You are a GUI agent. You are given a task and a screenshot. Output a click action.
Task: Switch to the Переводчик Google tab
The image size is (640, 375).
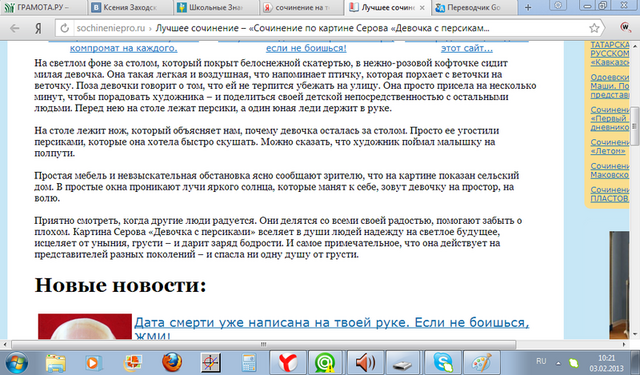[x=473, y=7]
